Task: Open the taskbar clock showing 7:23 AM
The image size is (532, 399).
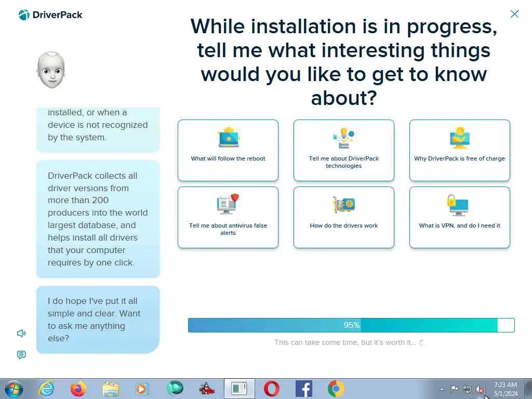Action: click(x=506, y=389)
